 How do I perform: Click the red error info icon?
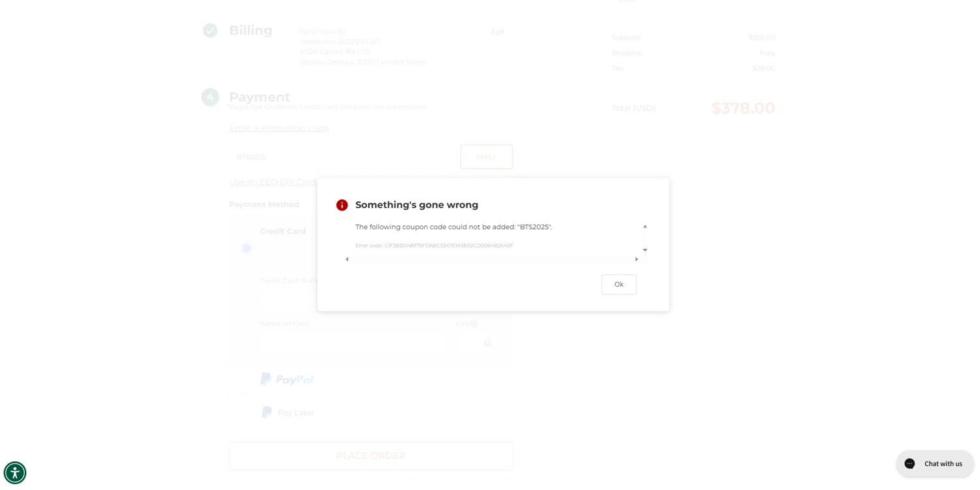tap(342, 205)
